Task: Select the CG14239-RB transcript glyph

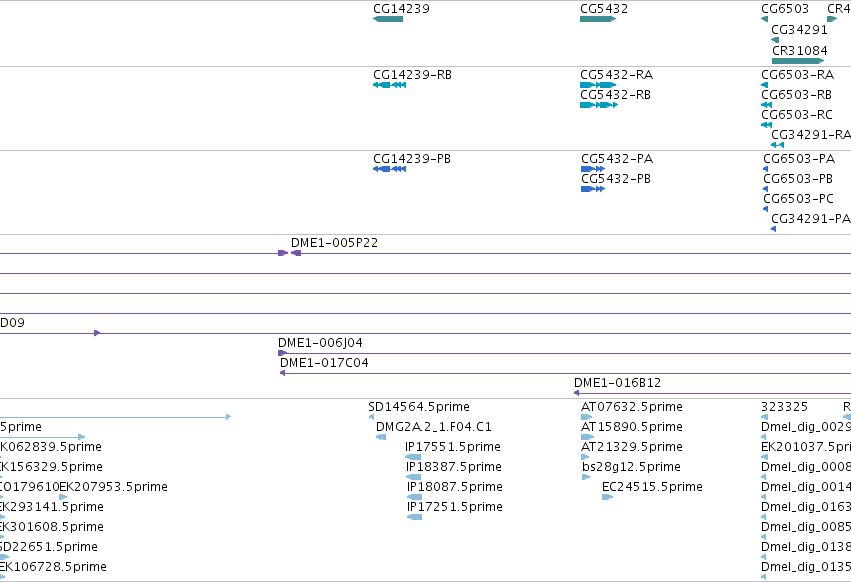Action: pos(390,85)
